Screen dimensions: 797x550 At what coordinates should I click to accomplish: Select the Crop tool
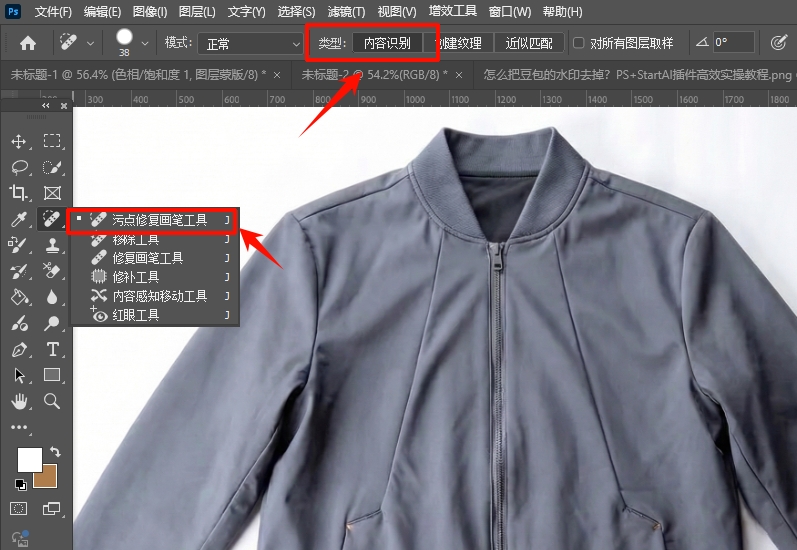pos(19,193)
